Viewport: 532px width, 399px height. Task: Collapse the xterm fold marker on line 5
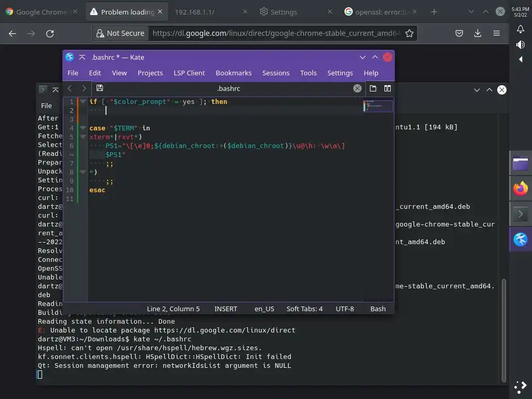point(83,137)
